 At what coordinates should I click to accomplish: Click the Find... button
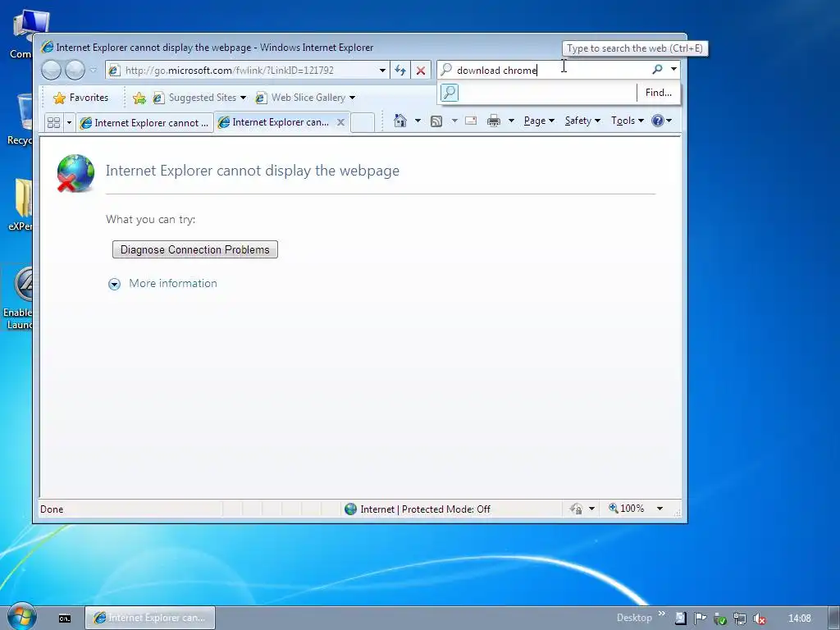tap(659, 93)
